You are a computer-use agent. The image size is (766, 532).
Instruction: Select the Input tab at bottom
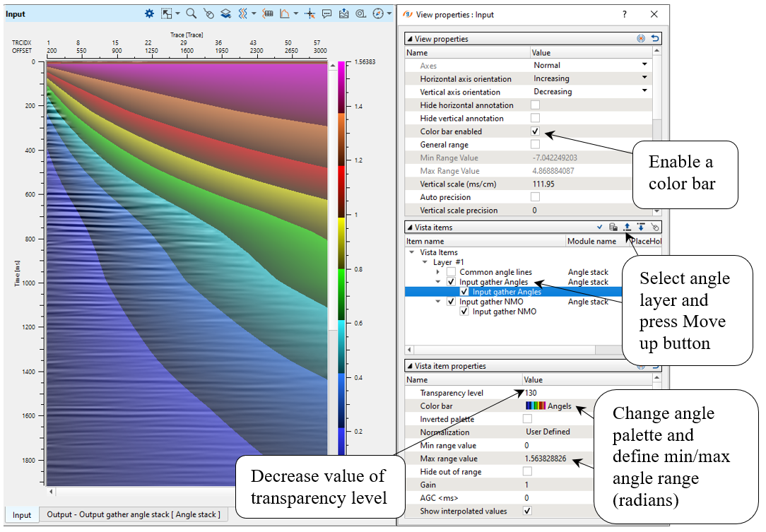pos(22,514)
